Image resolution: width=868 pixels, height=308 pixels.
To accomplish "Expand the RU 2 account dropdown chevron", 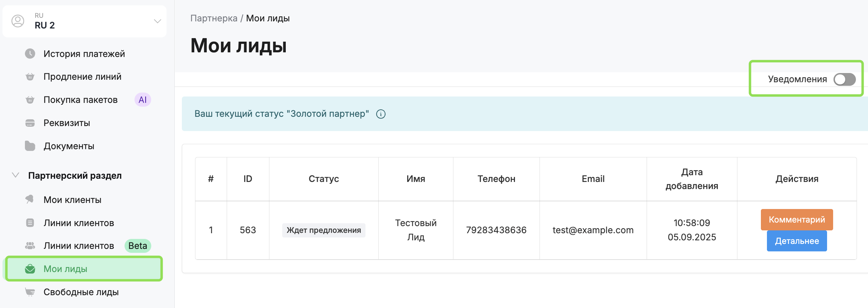I will 157,21.
